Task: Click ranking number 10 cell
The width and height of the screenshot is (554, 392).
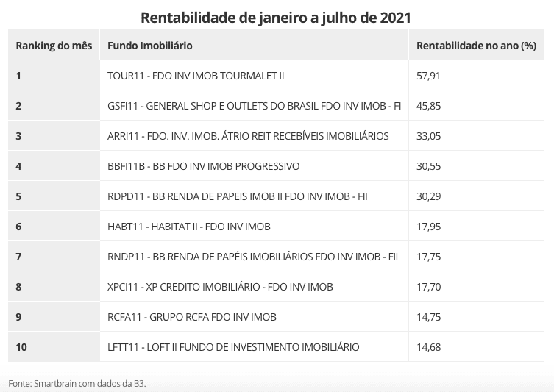Action: point(21,347)
